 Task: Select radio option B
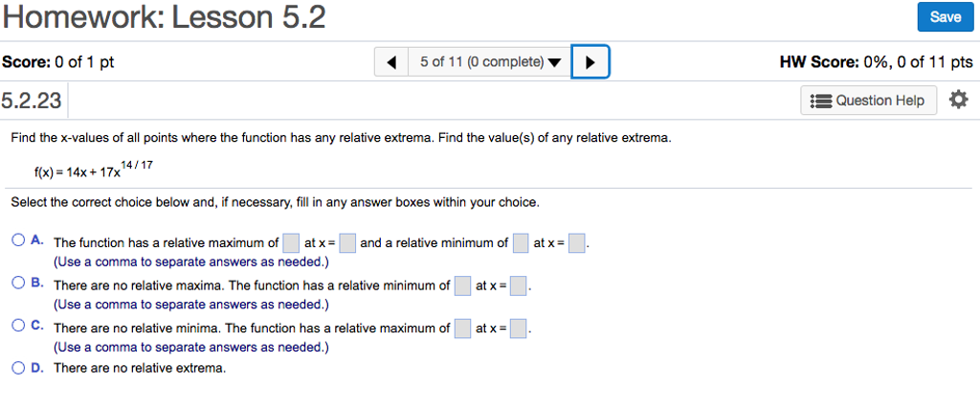pyautogui.click(x=18, y=284)
